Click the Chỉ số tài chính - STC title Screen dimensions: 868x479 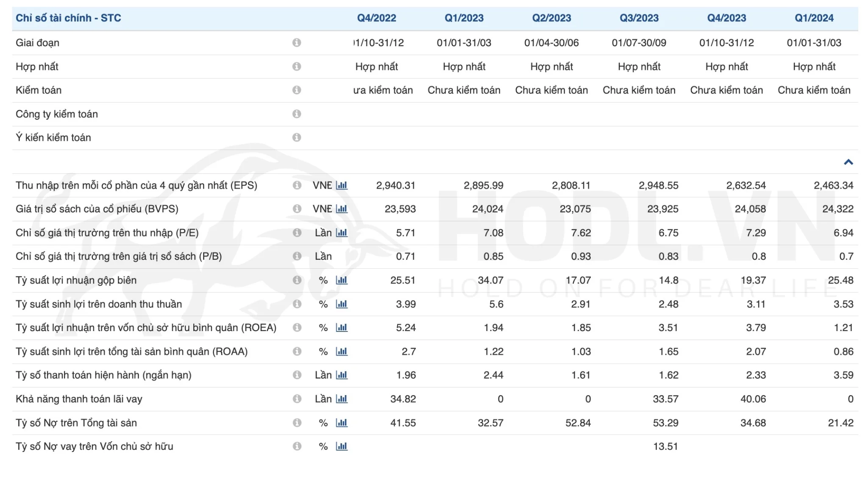(68, 18)
